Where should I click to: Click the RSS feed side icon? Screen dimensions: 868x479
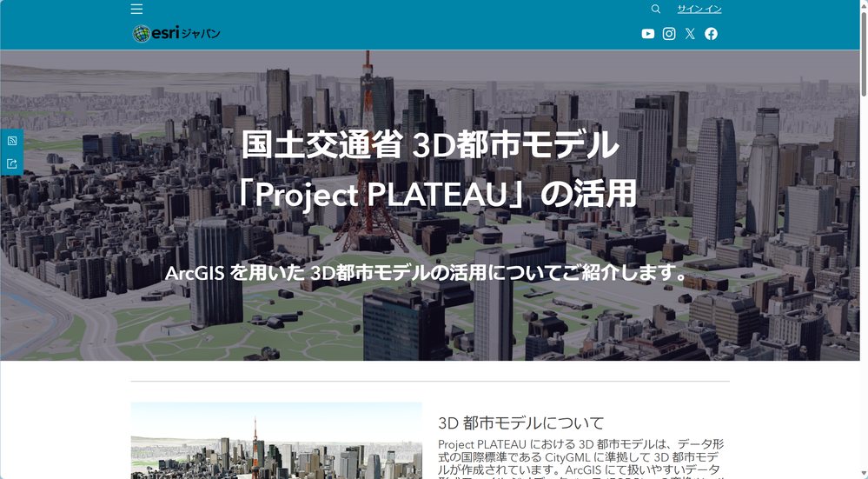pos(11,141)
